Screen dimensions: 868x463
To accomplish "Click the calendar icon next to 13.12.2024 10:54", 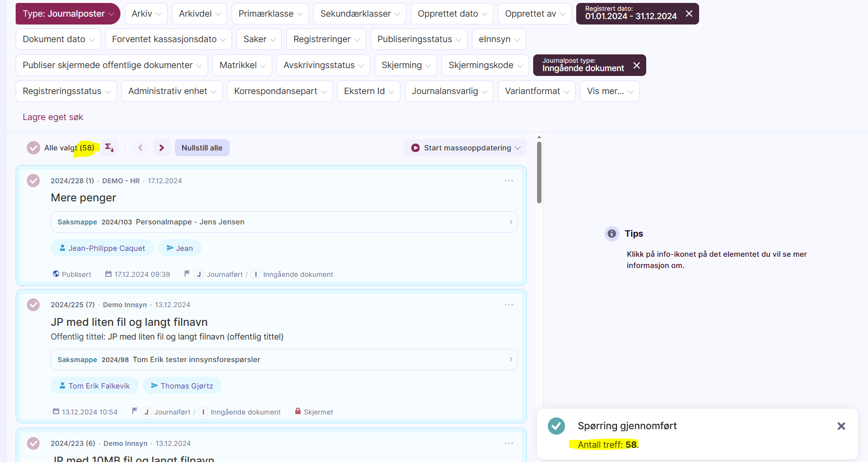I will (x=56, y=411).
